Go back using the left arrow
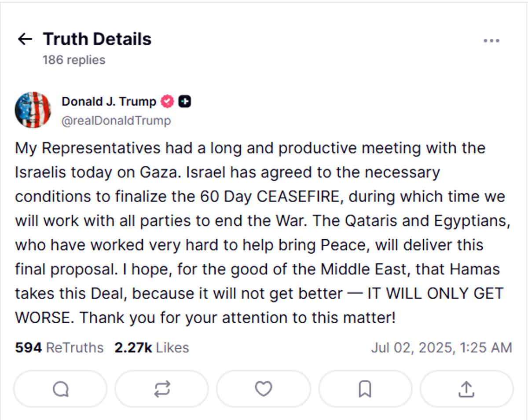528x420 pixels. (x=25, y=39)
